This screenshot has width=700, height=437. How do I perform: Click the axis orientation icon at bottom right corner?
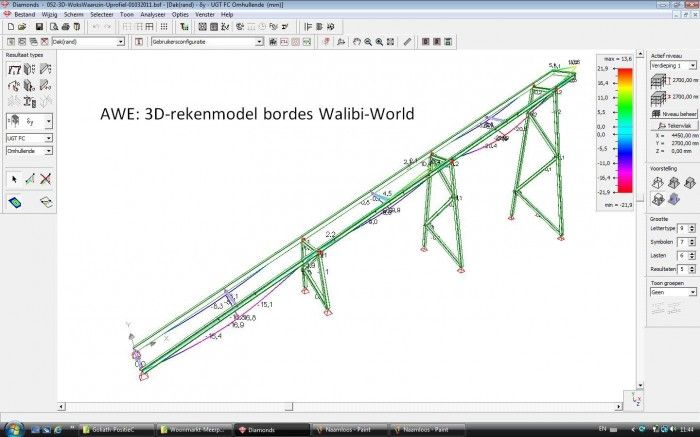click(637, 399)
